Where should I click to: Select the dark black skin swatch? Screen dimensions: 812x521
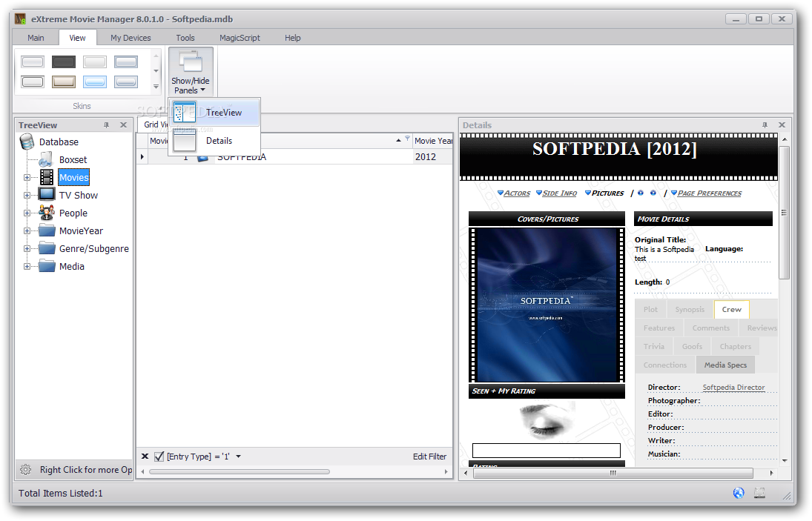pos(64,62)
